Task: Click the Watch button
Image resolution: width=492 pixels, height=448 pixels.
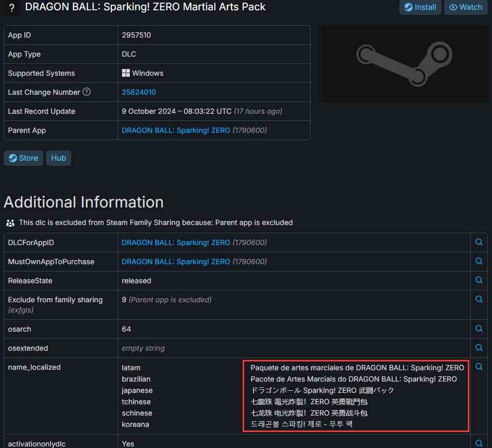Action: (465, 7)
